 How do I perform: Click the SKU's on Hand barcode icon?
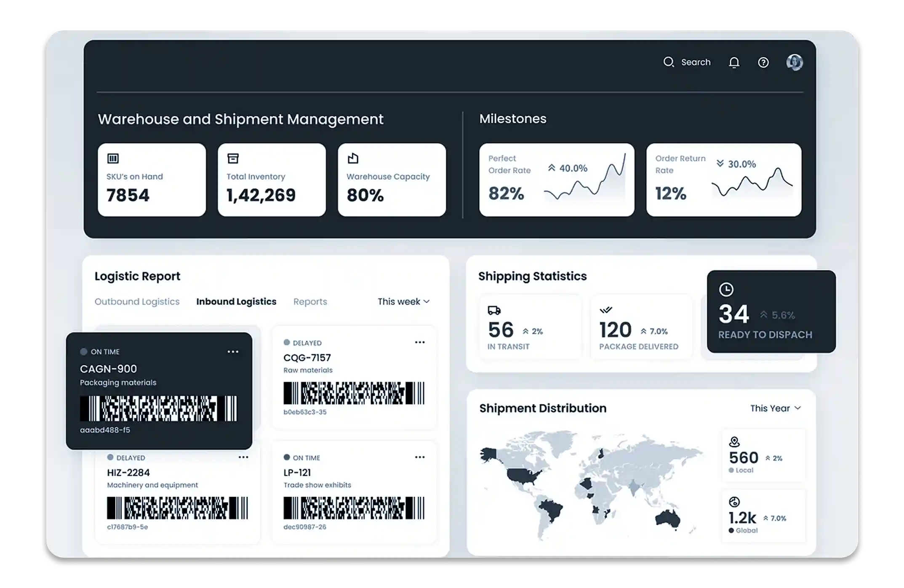(113, 159)
